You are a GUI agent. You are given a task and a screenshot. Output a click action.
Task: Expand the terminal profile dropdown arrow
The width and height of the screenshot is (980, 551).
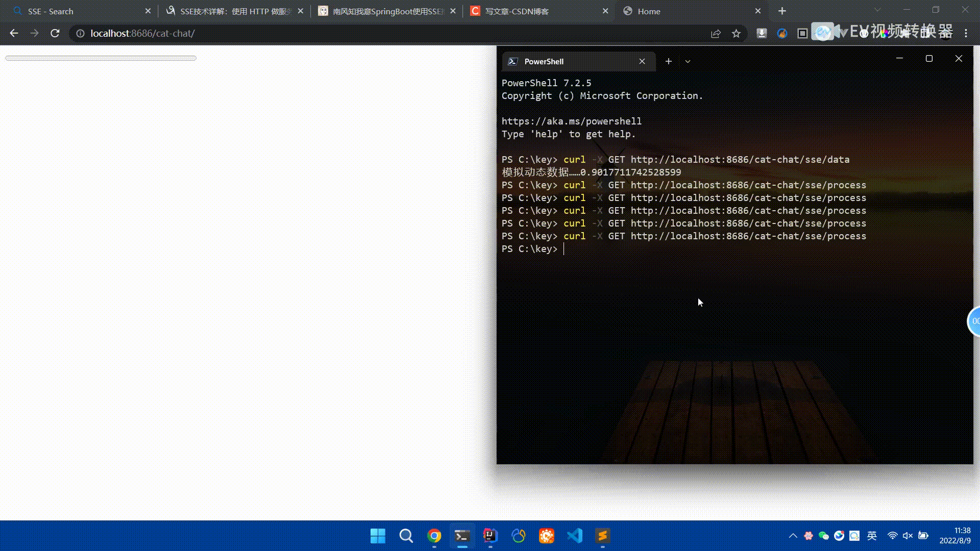point(688,61)
